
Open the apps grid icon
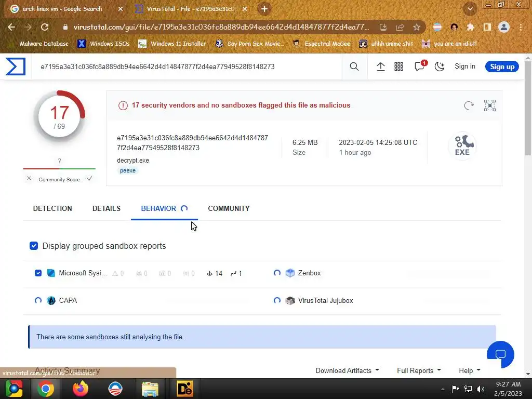click(398, 66)
